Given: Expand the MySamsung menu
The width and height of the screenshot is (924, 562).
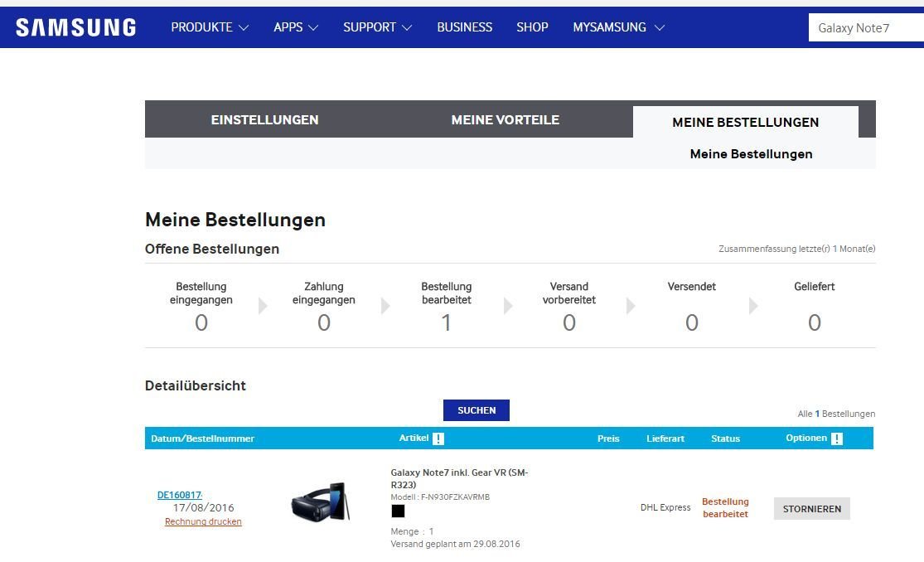Looking at the screenshot, I should point(619,27).
